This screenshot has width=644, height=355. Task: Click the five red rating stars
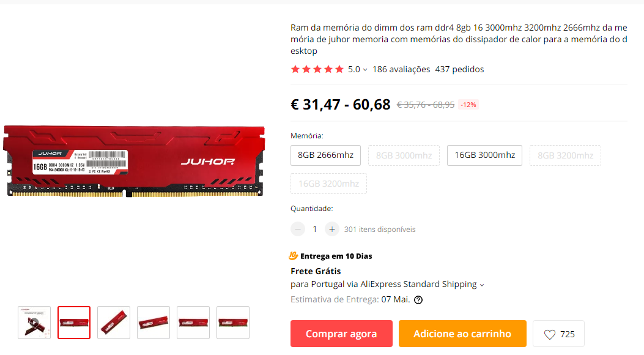tap(317, 69)
